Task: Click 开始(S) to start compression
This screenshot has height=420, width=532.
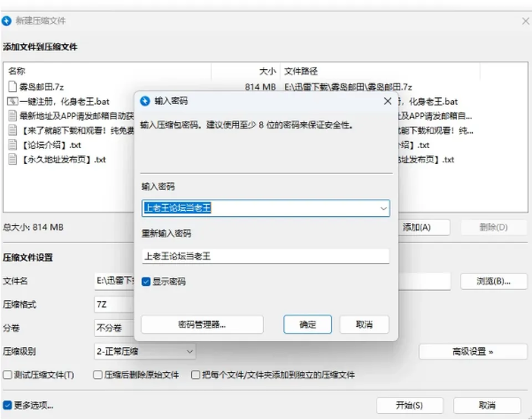Action: click(x=409, y=406)
